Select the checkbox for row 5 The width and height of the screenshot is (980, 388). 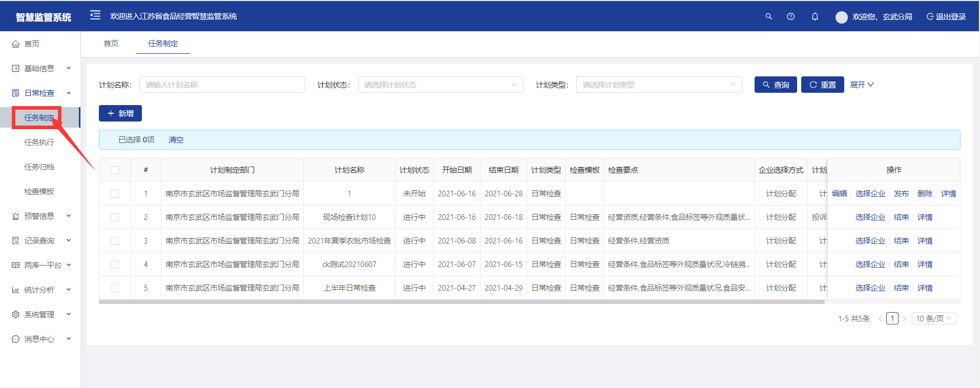point(115,288)
